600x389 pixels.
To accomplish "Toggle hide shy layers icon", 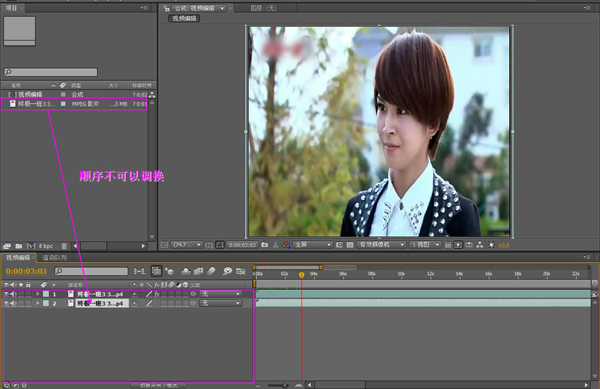I will pyautogui.click(x=186, y=271).
